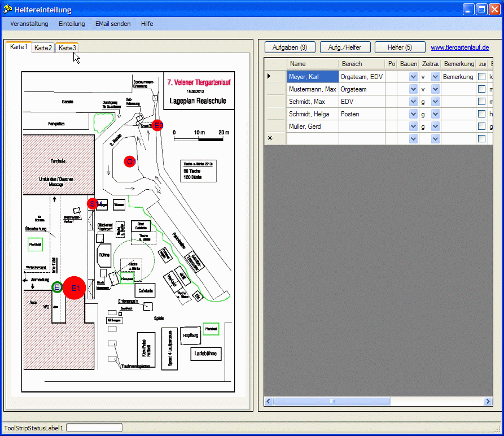Screen dimensions: 504x436
Task: Tick the checkbox in Meyer, Karl row
Action: (481, 76)
